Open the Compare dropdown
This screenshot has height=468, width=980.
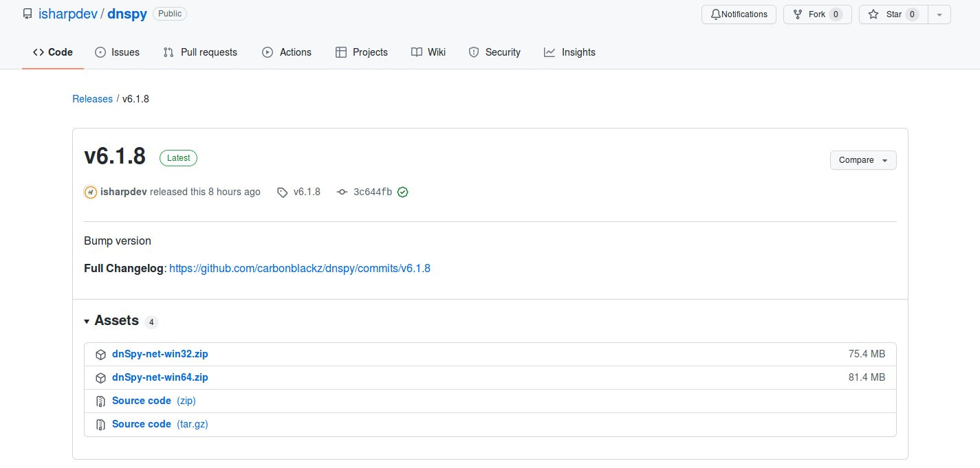(862, 160)
